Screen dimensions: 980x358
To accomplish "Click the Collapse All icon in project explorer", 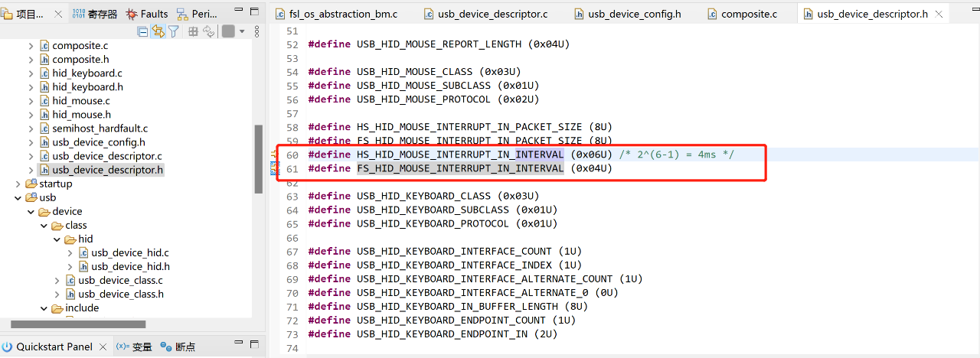I will (x=142, y=31).
